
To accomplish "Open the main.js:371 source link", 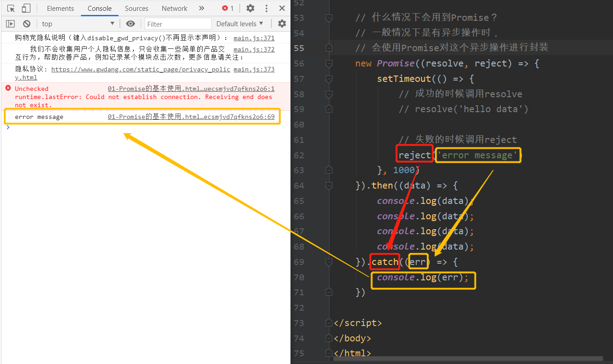I will [x=254, y=38].
